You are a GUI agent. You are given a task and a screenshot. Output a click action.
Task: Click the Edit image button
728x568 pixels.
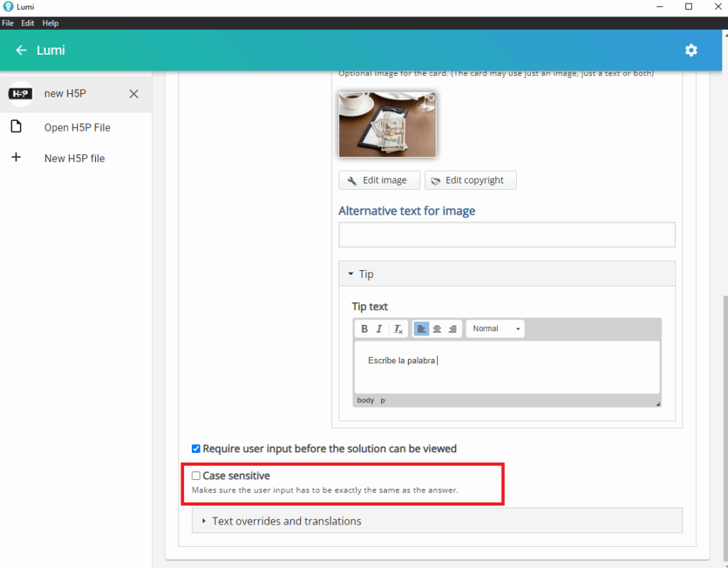click(379, 181)
